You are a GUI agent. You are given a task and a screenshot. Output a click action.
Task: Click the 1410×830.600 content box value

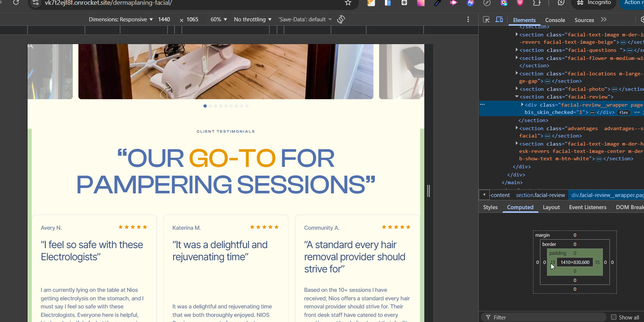[575, 262]
